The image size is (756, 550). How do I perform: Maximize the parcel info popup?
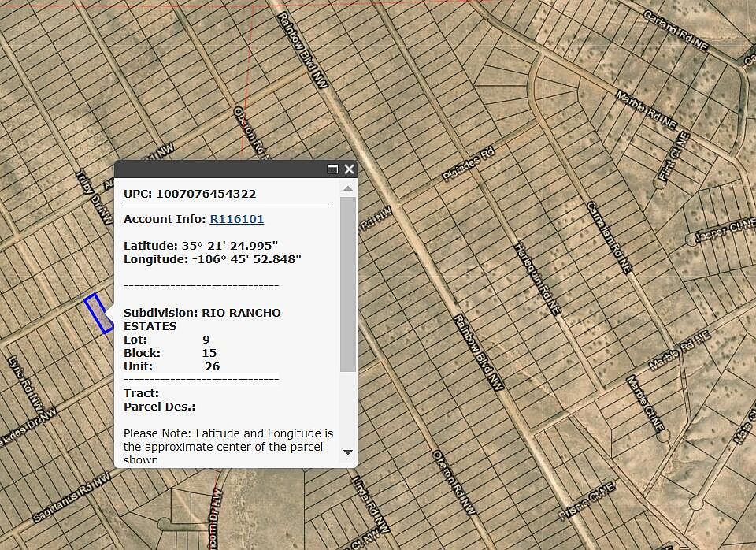pyautogui.click(x=332, y=169)
